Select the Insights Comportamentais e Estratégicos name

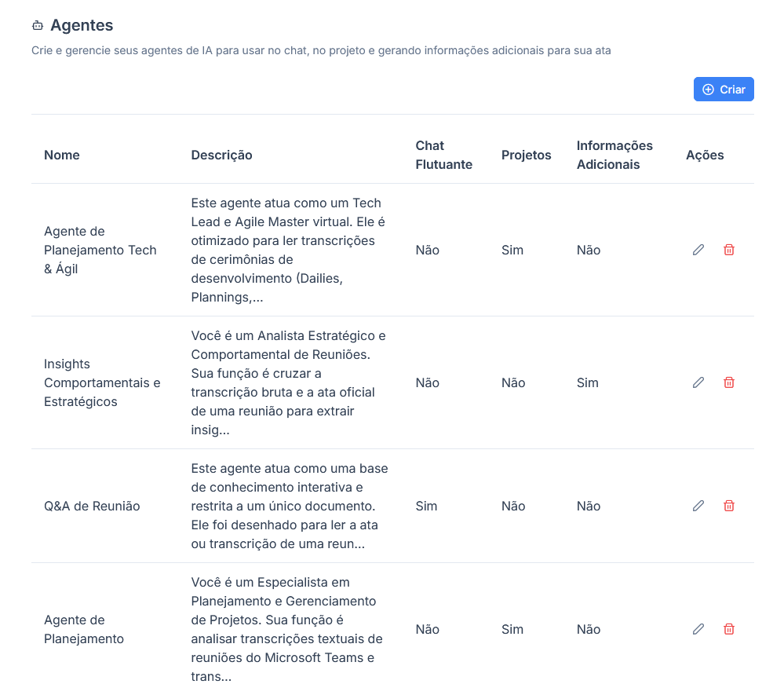click(102, 382)
